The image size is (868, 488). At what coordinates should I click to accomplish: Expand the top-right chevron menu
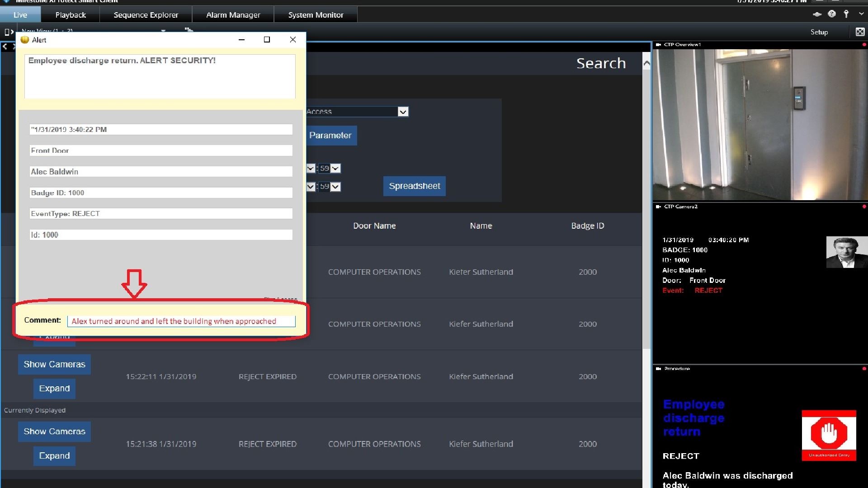(x=861, y=14)
